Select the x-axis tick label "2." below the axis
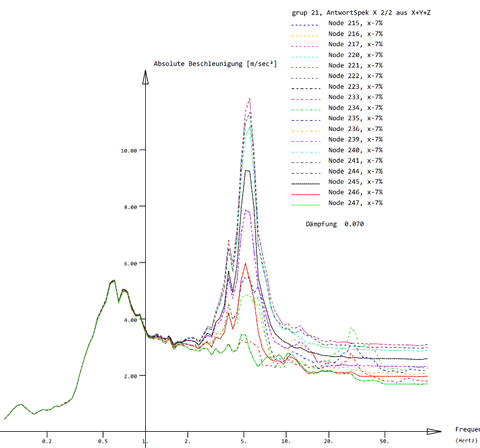 pyautogui.click(x=187, y=441)
